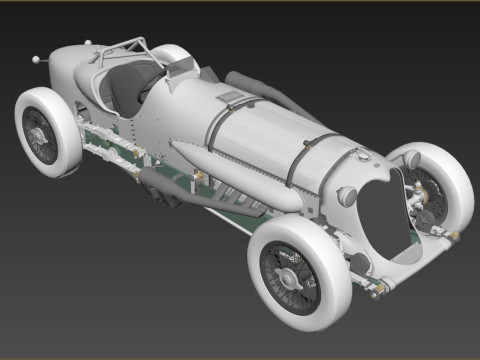Select the front-left wheel knock-off hub spinner
Image resolution: width=480 pixels, height=360 pixels.
(x=288, y=279)
